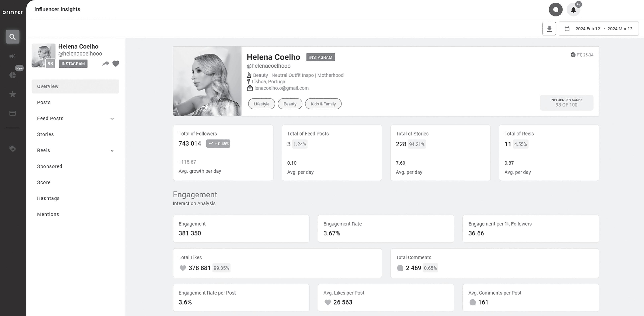644x316 pixels.
Task: Expand the Feed Posts submenu chevron
Action: click(x=112, y=119)
